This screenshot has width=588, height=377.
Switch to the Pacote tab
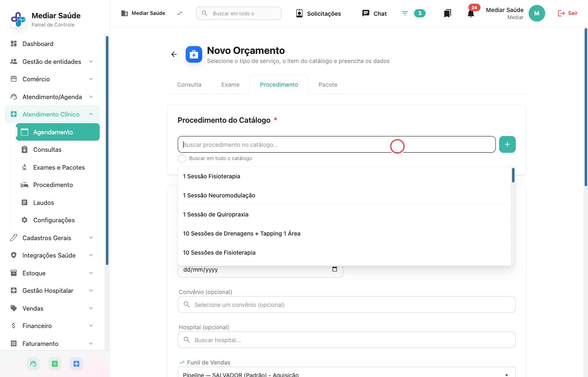click(x=328, y=85)
